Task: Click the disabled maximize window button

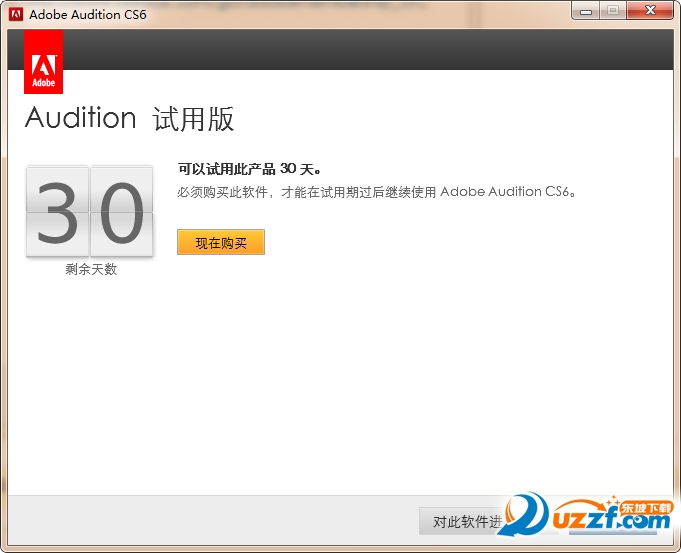Action: (x=613, y=11)
